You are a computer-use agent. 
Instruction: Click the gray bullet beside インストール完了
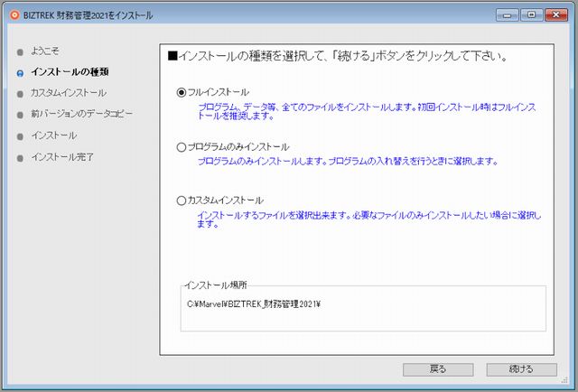(20, 158)
